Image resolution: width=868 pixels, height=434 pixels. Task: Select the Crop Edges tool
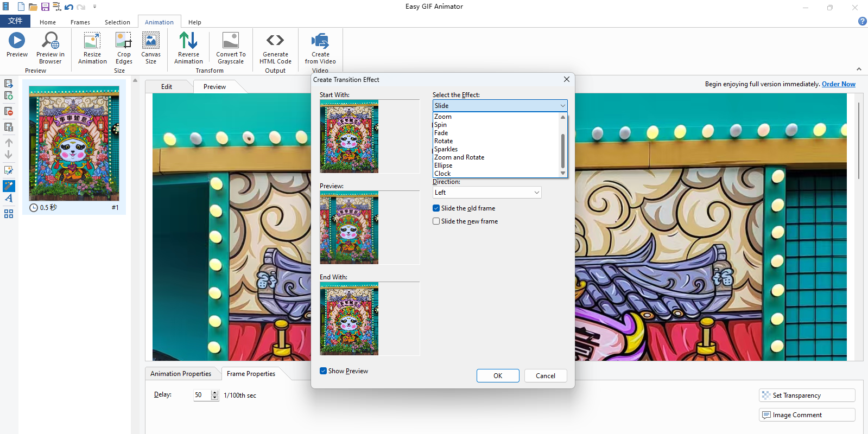click(124, 41)
